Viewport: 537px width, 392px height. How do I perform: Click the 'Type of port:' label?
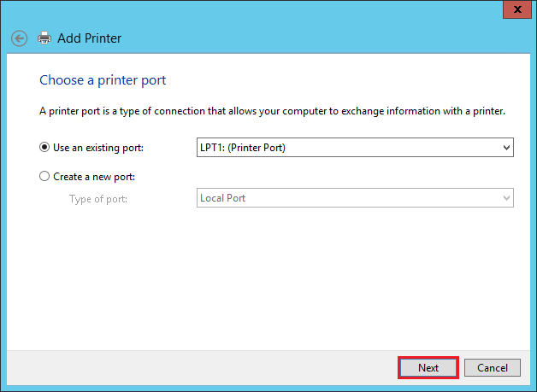tap(98, 199)
